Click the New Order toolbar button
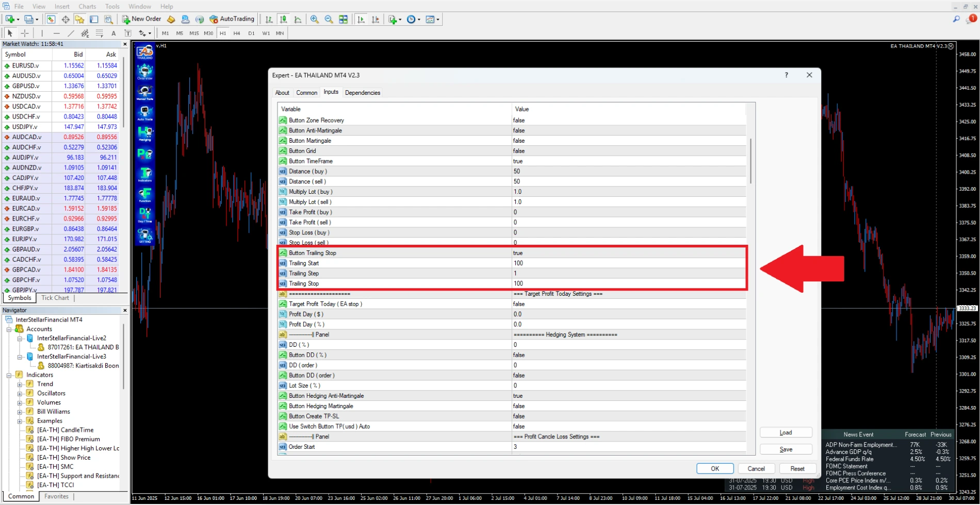 click(x=142, y=19)
